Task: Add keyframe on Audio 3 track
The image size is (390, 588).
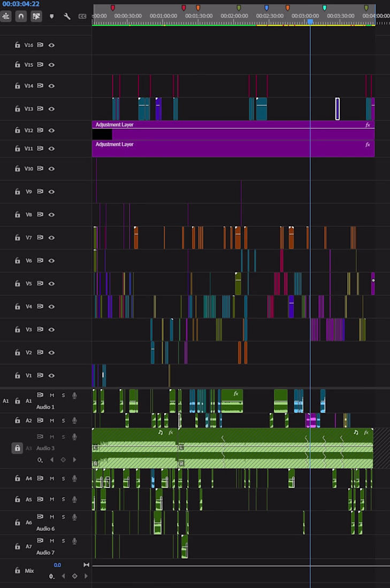Action: point(63,460)
